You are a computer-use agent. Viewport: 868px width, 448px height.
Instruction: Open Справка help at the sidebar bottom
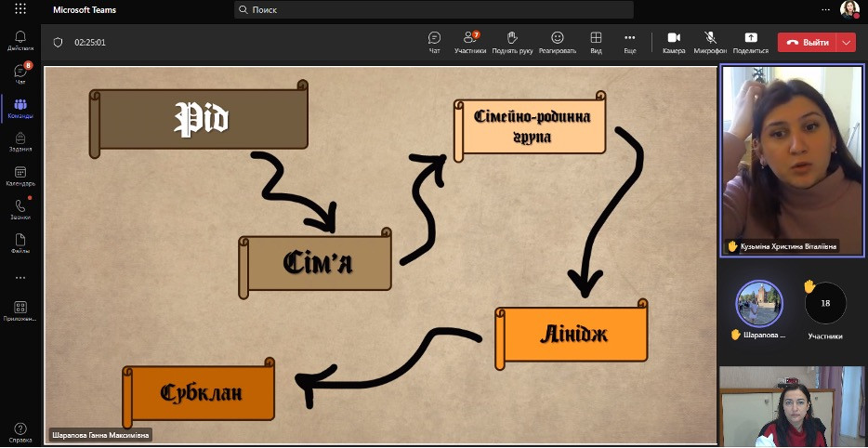(20, 431)
